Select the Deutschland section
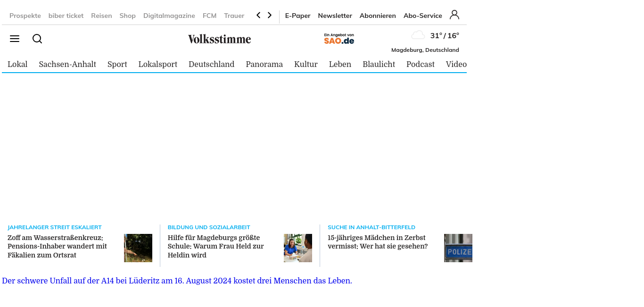Image resolution: width=644 pixels, height=307 pixels. point(212,64)
